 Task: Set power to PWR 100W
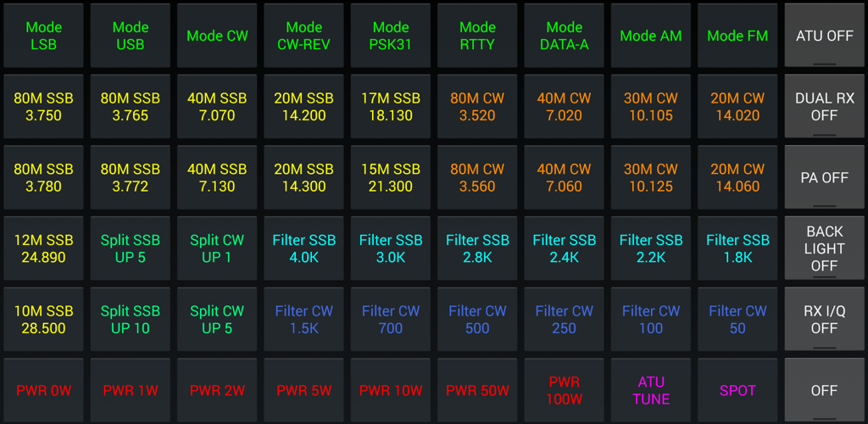pyautogui.click(x=564, y=390)
